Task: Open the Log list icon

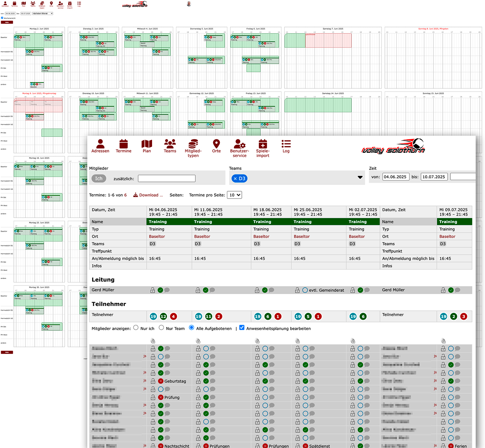Action: tap(286, 146)
